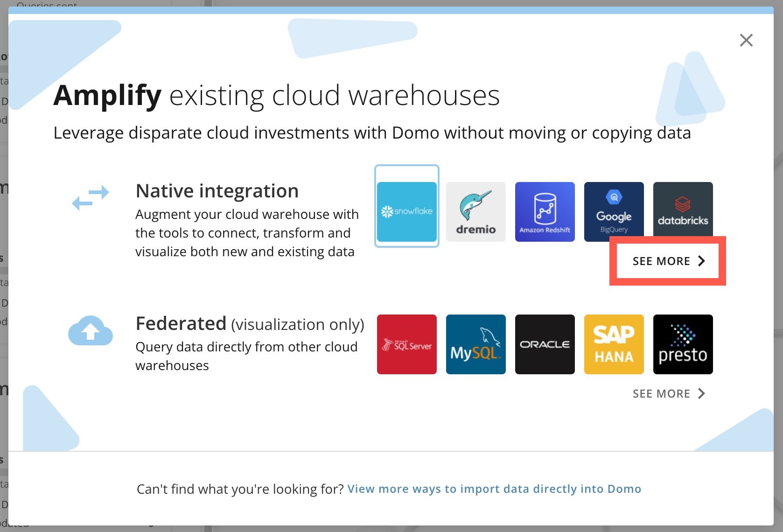
Task: Choose the Oracle federated tile
Action: (x=545, y=344)
